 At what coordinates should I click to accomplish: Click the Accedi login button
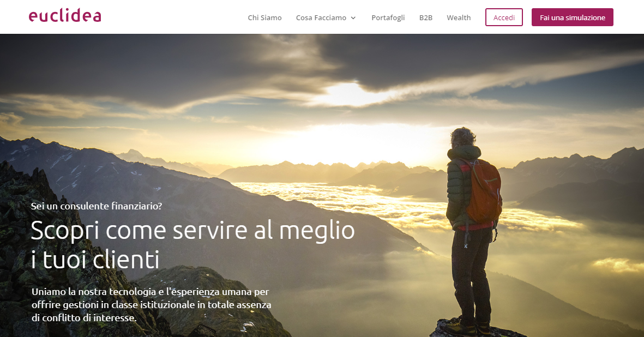[x=504, y=17]
